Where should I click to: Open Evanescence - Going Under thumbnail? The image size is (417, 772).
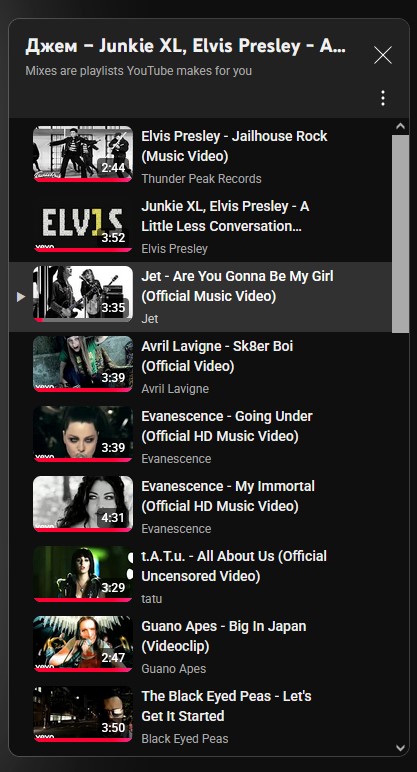[x=83, y=434]
